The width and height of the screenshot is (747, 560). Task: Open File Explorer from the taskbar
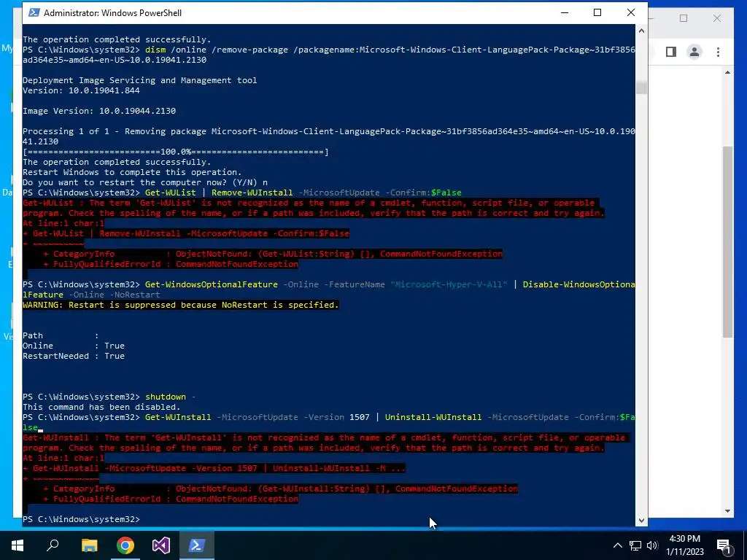89,545
